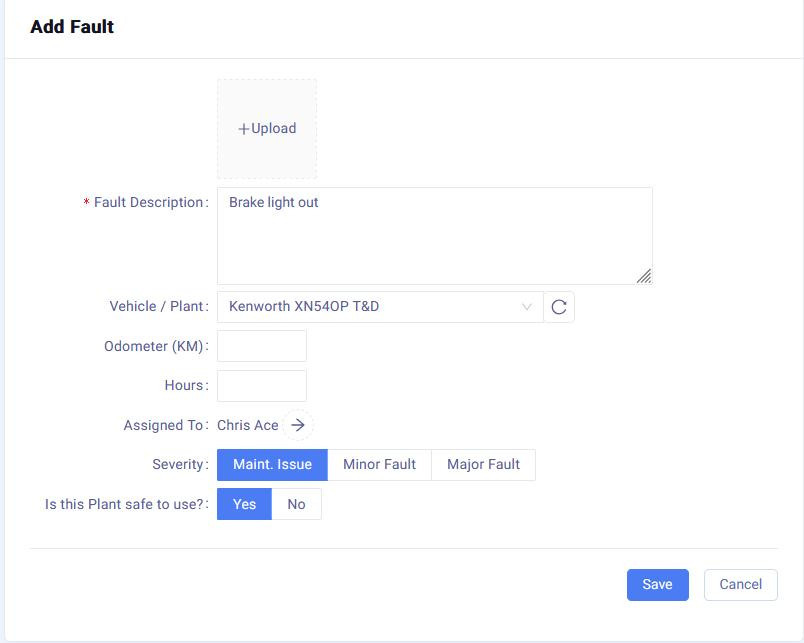Set severity to Minor Fault
The height and width of the screenshot is (643, 804).
click(x=379, y=465)
